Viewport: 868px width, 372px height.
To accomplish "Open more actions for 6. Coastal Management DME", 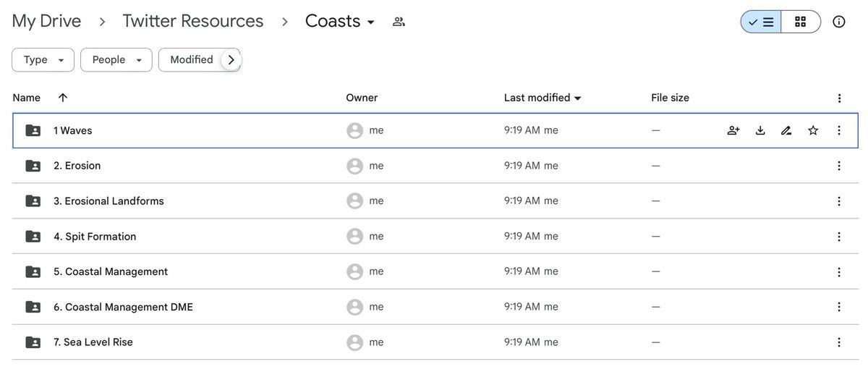I will tap(839, 307).
